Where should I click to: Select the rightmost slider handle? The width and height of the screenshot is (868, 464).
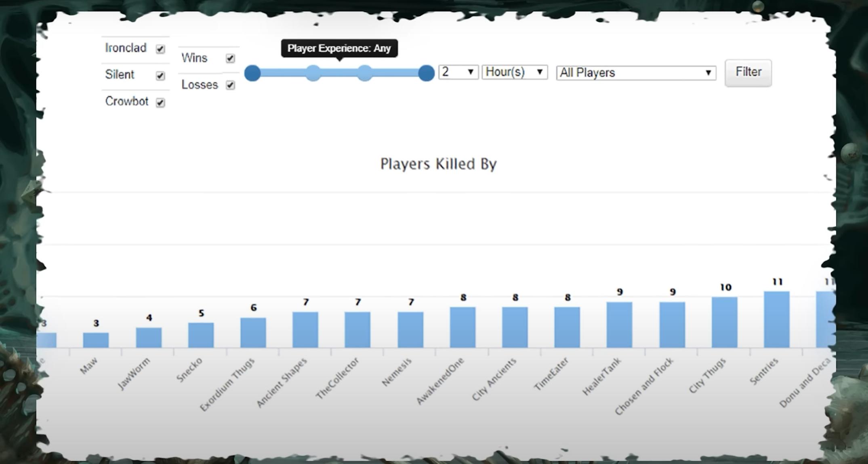pos(426,73)
